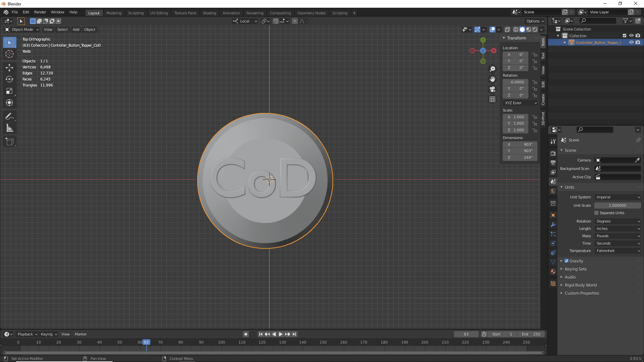Click the Pan view hand icon
The width and height of the screenshot is (644, 362).
pos(492,79)
